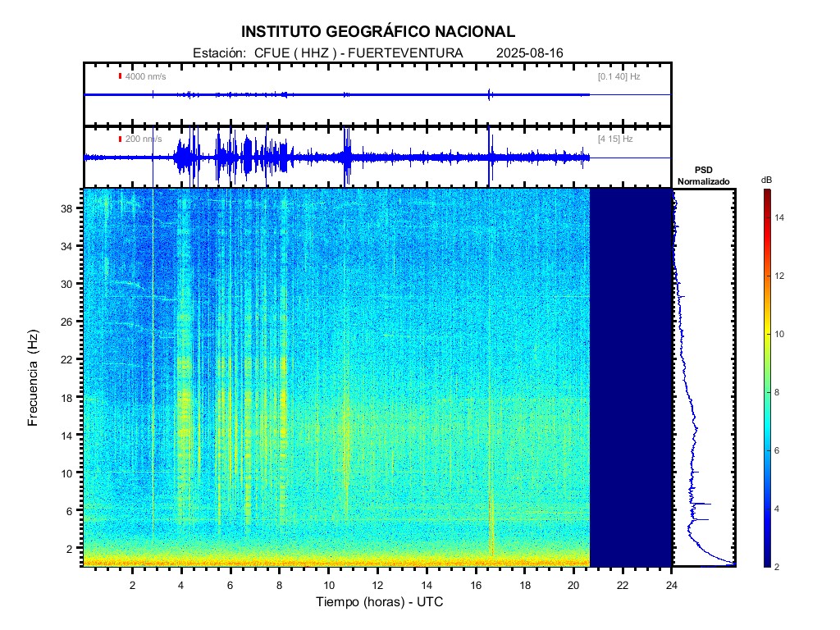The image size is (840, 630).
Task: Click the 22 Hz frequency tick label
Action: (x=66, y=359)
